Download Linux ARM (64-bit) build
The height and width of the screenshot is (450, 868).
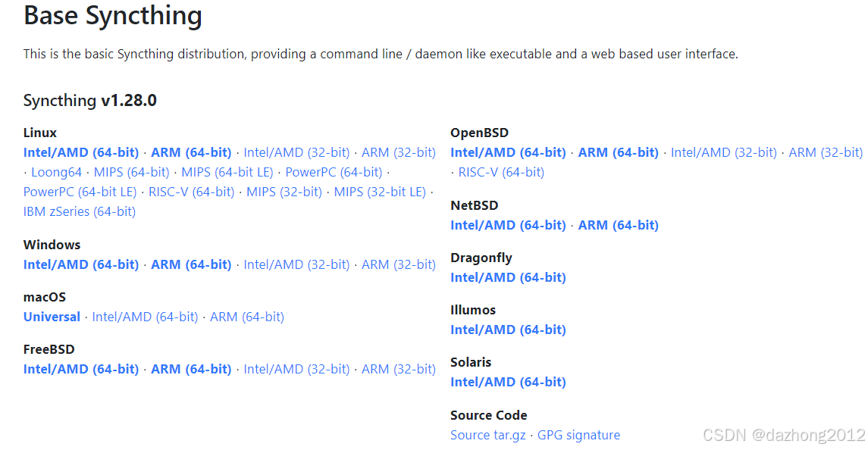click(191, 152)
